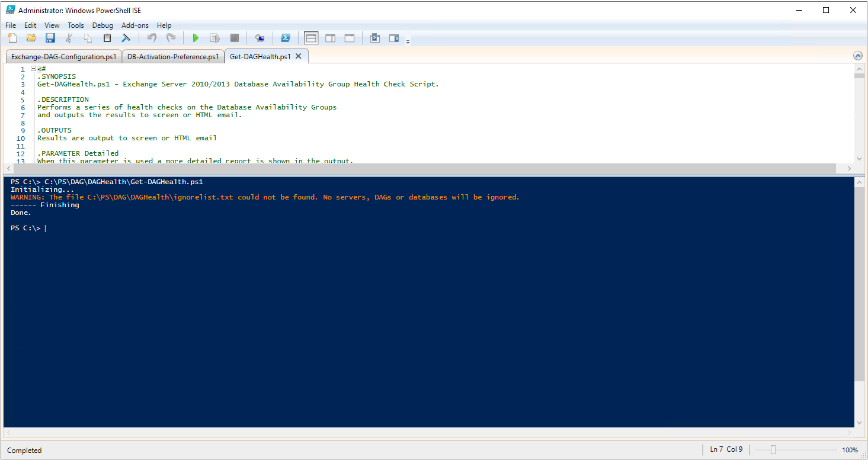Viewport: 868px width, 460px height.
Task: Click the Paste clipboard icon
Action: [107, 38]
